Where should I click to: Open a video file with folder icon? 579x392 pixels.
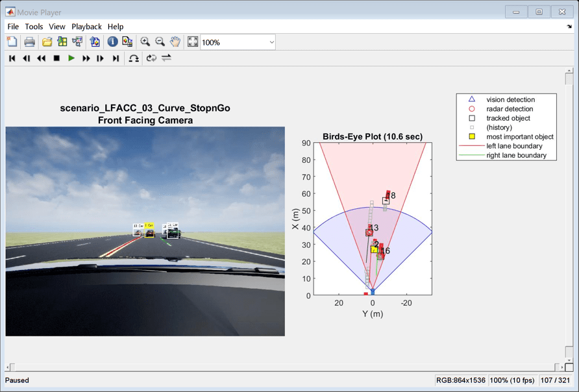coord(47,42)
